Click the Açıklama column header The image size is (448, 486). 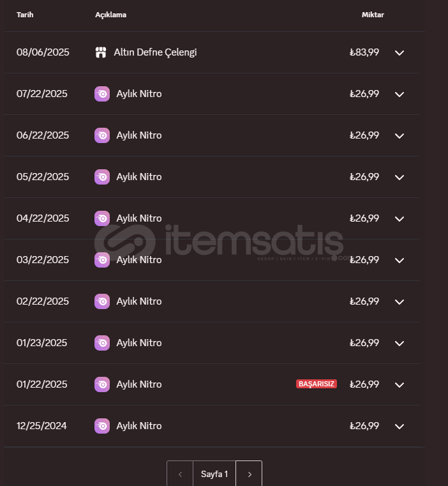[x=110, y=15]
